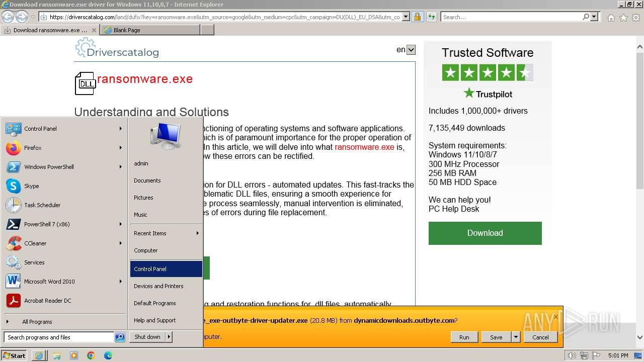Open the IE favorites star icon

point(623,18)
